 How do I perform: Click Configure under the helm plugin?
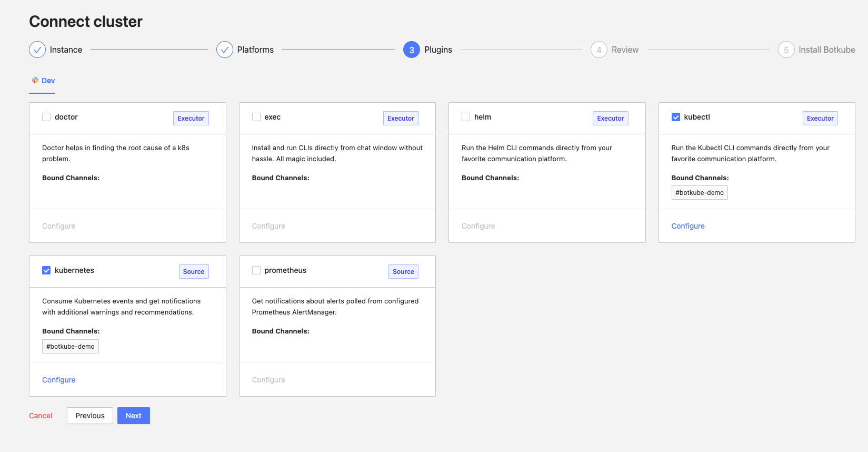[478, 226]
